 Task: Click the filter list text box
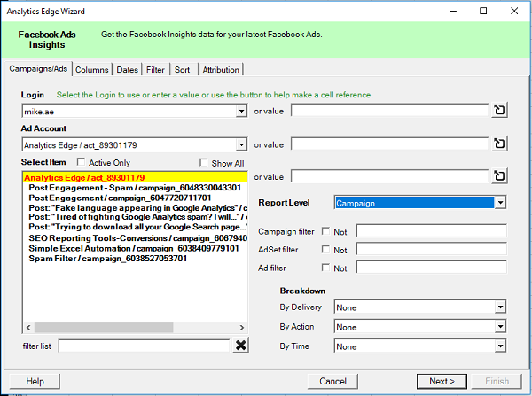pyautogui.click(x=145, y=346)
